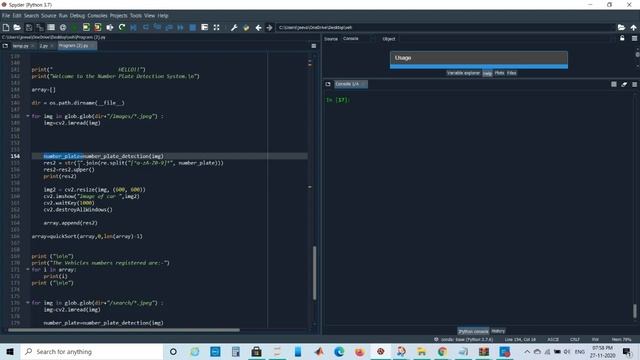Toggle the Help pane lock icon

622,38
